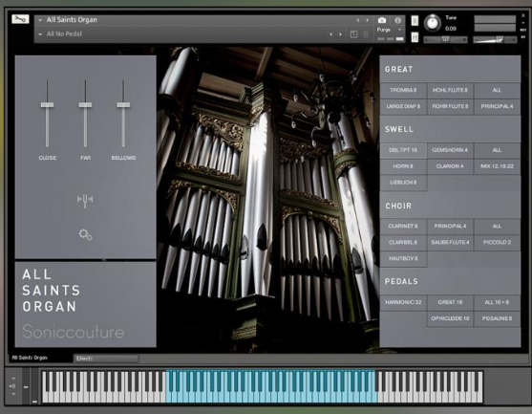Screen dimensions: 532x414
Task: Toggle Great ROHR FLUTE 8 stop
Action: tap(450, 107)
